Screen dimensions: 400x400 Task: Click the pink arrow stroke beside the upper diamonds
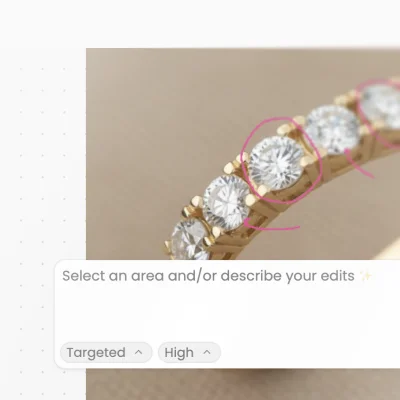point(358,163)
